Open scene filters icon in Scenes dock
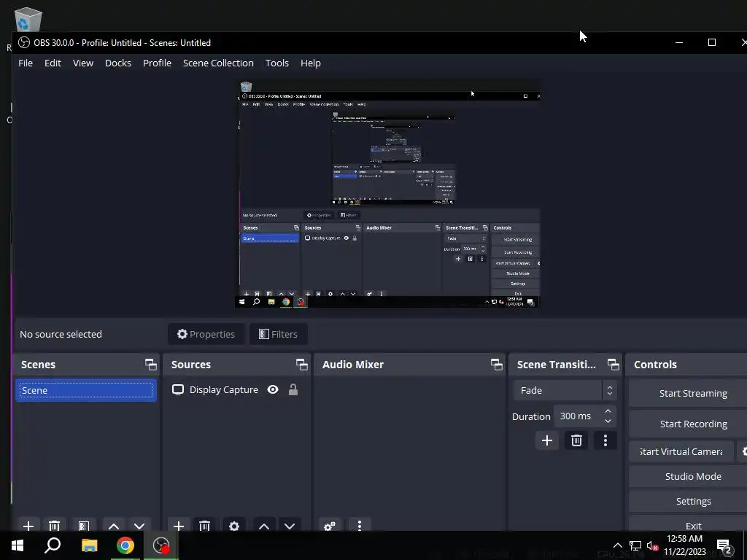 click(x=84, y=526)
